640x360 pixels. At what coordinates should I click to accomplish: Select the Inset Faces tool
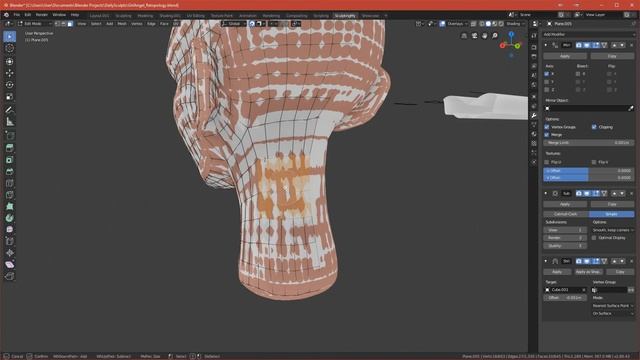click(10, 160)
